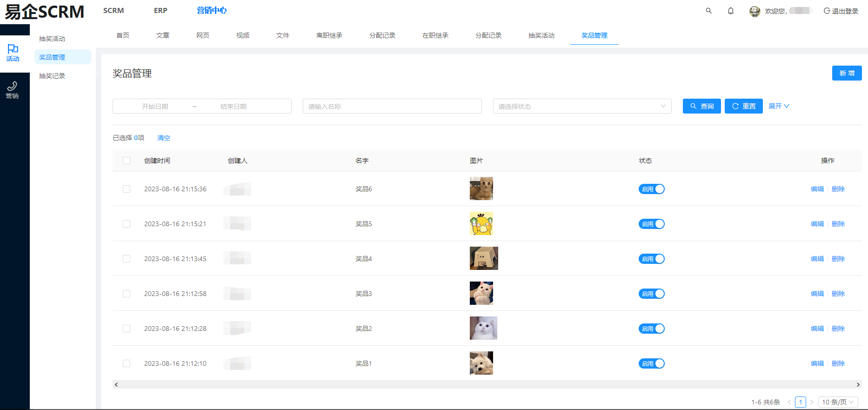Focus the 请输入名称 name input
The width and height of the screenshot is (868, 410).
pos(392,106)
